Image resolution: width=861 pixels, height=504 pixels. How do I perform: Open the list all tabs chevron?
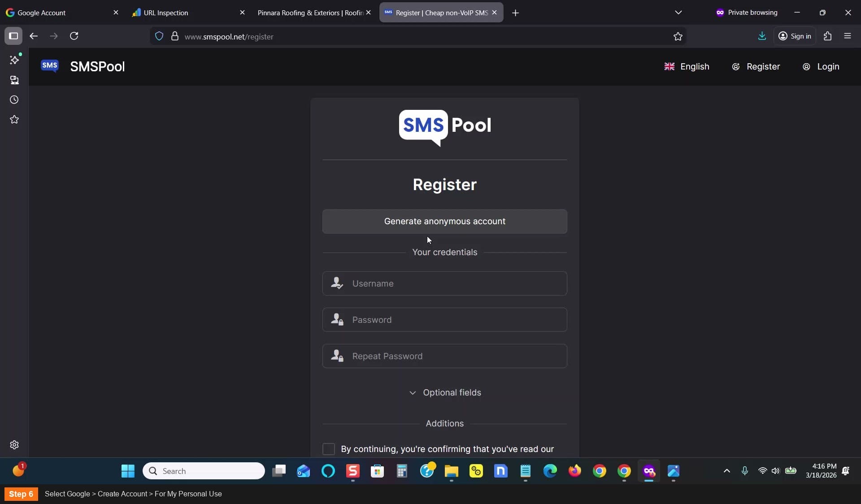click(x=678, y=13)
